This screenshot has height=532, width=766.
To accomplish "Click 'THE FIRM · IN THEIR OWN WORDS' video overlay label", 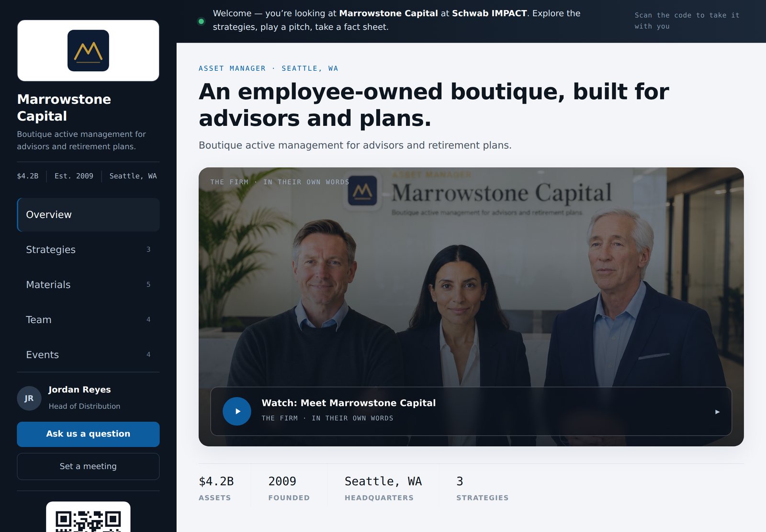I will pos(280,182).
